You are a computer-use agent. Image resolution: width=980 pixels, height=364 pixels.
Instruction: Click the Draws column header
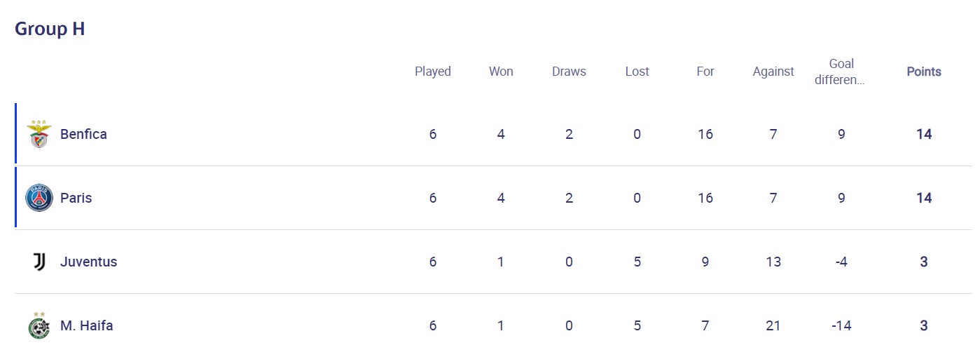point(569,72)
